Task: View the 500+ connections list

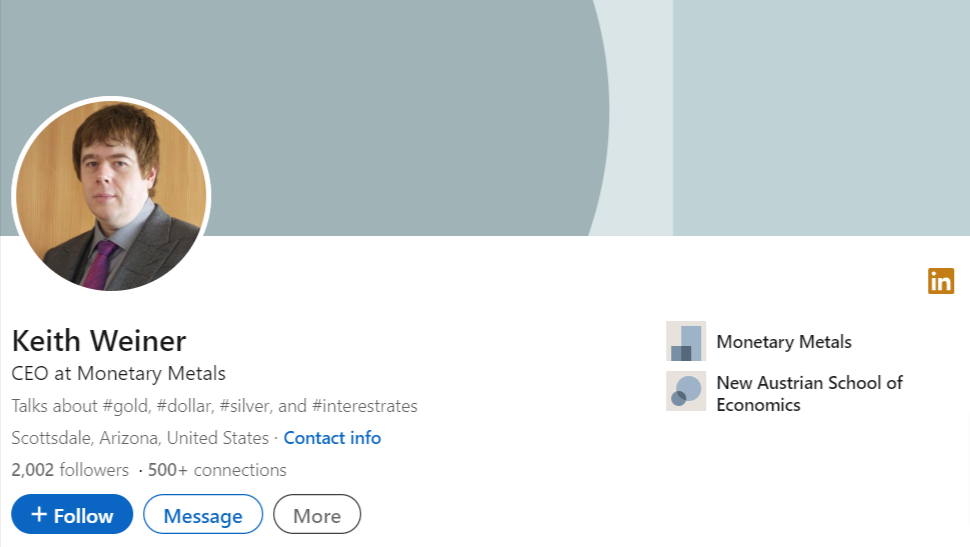Action: coord(217,470)
